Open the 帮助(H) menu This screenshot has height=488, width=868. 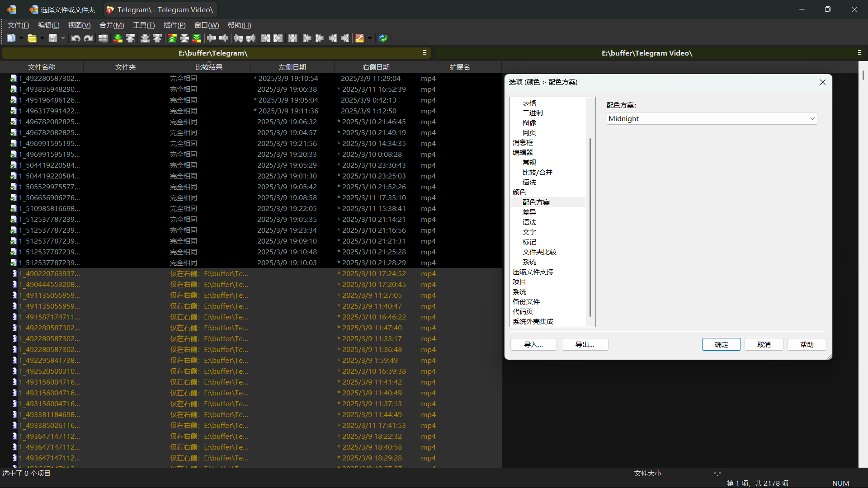tap(240, 25)
